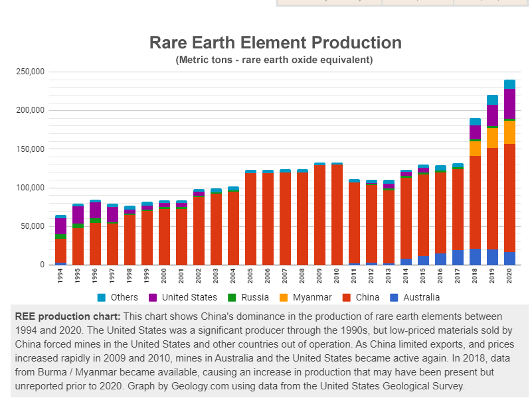Click the chart subtitle about metric tons
The height and width of the screenshot is (402, 532).
point(274,60)
